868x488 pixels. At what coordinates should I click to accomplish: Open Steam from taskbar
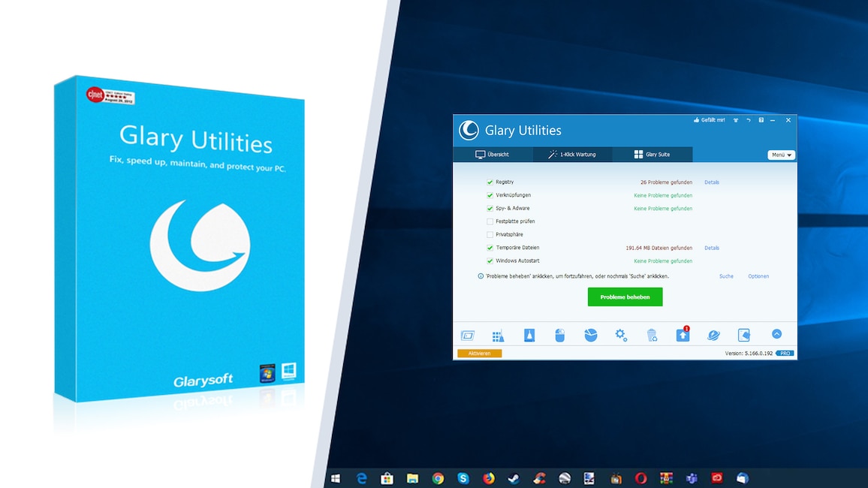click(x=514, y=478)
